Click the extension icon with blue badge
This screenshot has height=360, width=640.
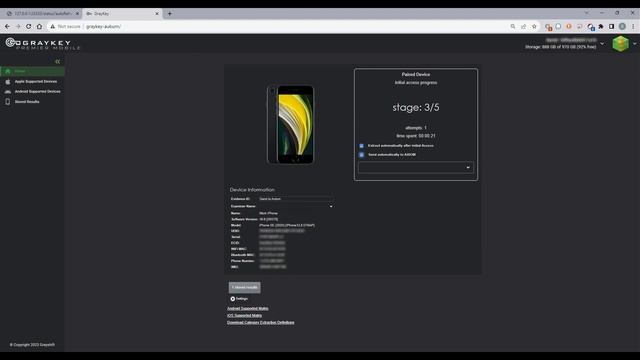tap(591, 27)
